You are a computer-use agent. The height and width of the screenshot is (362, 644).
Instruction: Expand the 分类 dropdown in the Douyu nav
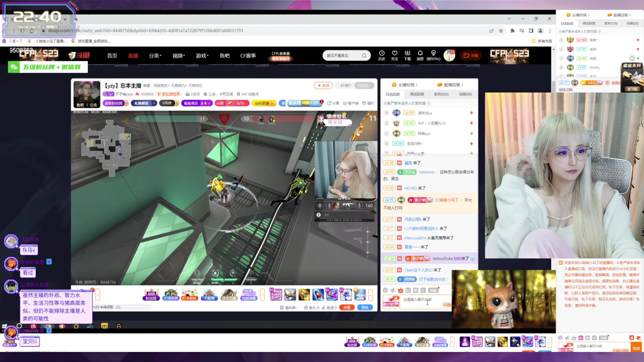pyautogui.click(x=155, y=56)
